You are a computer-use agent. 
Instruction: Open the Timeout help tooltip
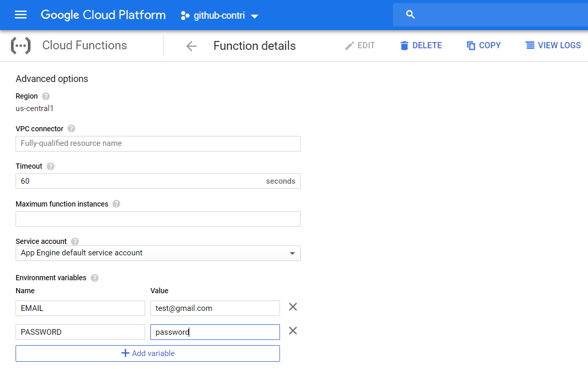[x=50, y=166]
